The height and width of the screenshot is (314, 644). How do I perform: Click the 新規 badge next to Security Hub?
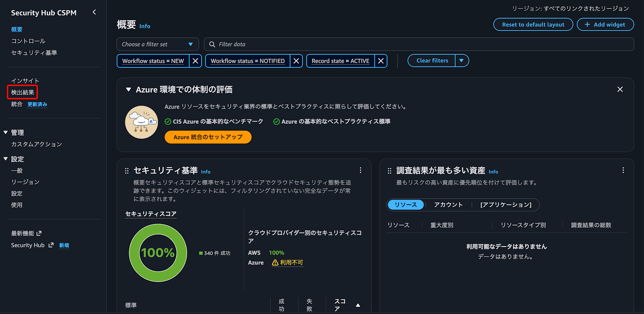pyautogui.click(x=64, y=245)
